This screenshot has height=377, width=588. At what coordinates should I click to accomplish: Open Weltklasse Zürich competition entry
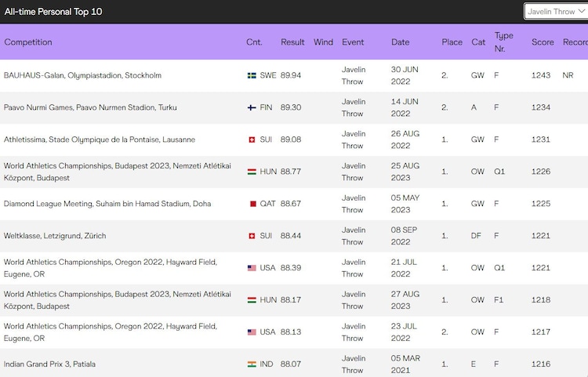[55, 236]
